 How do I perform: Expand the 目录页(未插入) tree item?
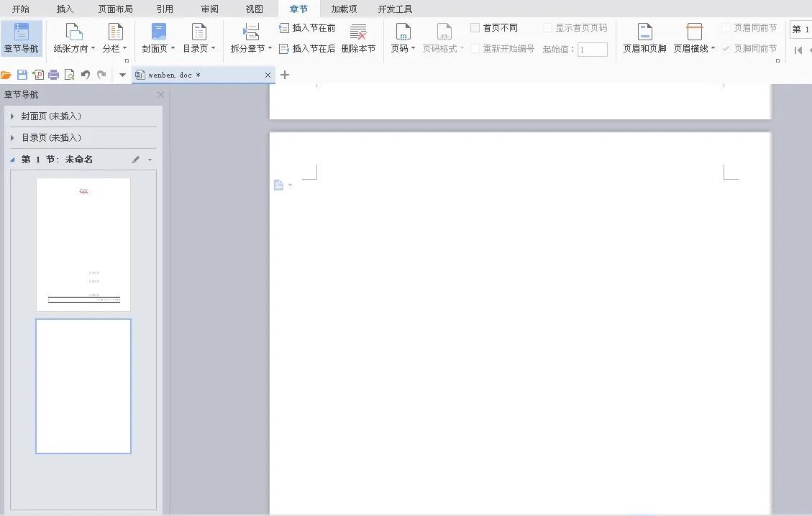pyautogui.click(x=12, y=138)
